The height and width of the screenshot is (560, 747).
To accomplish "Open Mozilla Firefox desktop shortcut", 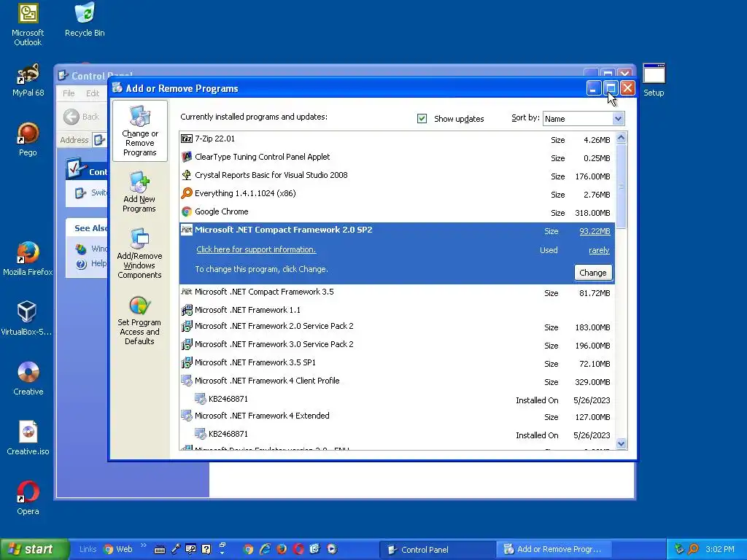I will [x=28, y=259].
